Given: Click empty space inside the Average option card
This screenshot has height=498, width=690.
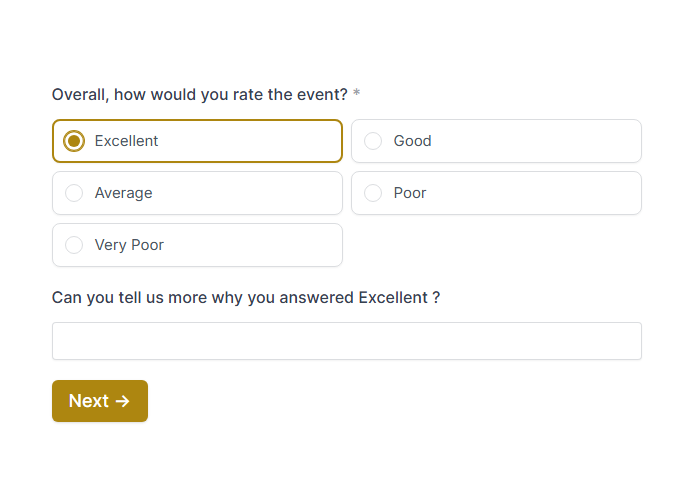Looking at the screenshot, I should click(250, 193).
